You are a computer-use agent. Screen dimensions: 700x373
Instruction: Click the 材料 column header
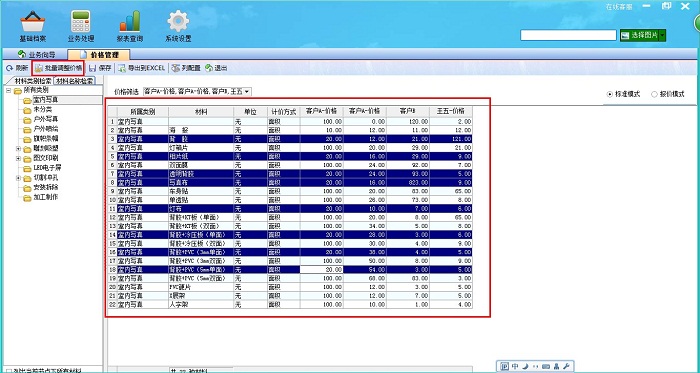pos(201,112)
